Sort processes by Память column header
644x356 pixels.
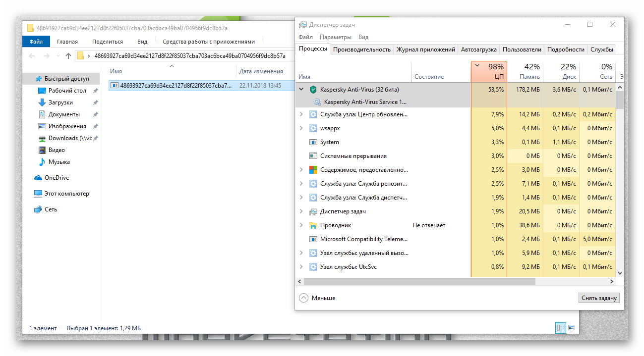tap(526, 71)
